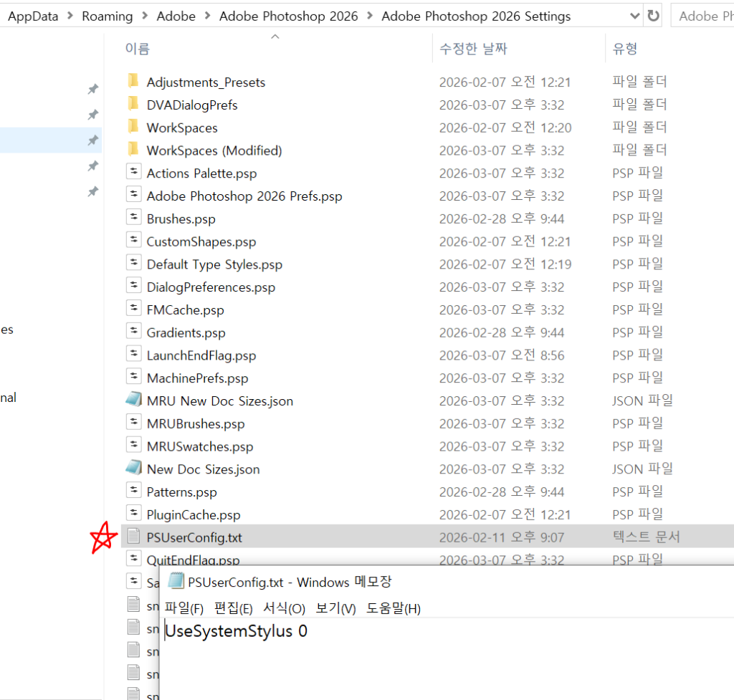Select the Default Type Styles.psp name
The height and width of the screenshot is (700, 734).
(x=214, y=264)
